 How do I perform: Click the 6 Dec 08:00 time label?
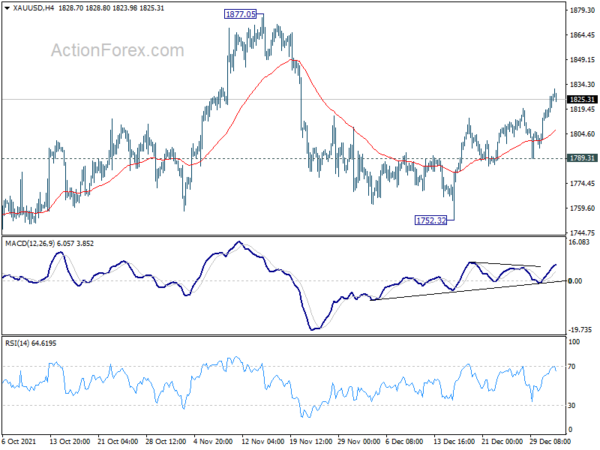(x=404, y=441)
